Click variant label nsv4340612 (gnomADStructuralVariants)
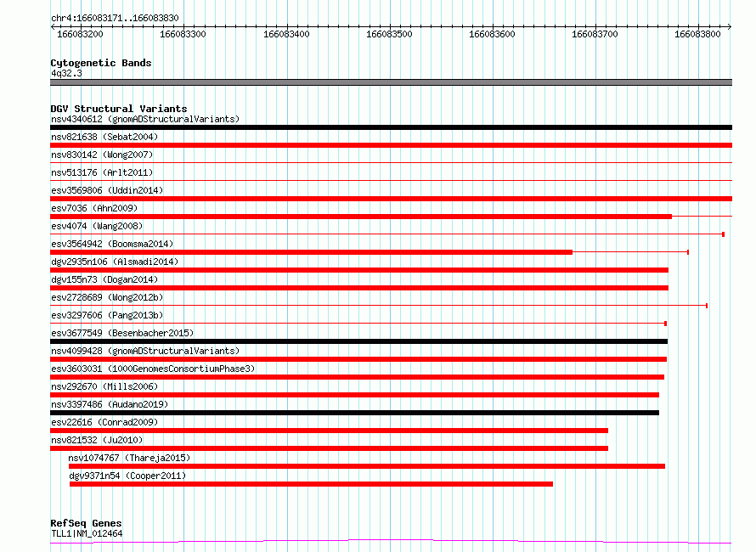 [145, 119]
